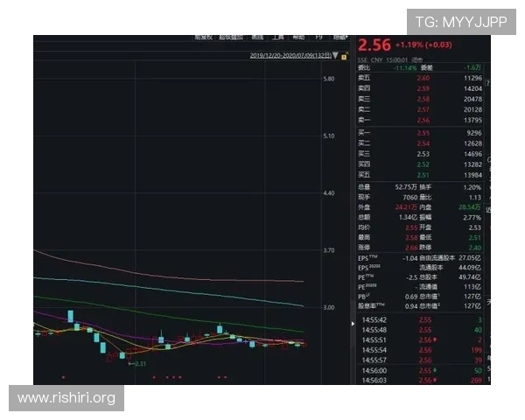Screen dimensions: 525x420
Task: Click the EPS TTM value -1.04
Action: (x=409, y=258)
